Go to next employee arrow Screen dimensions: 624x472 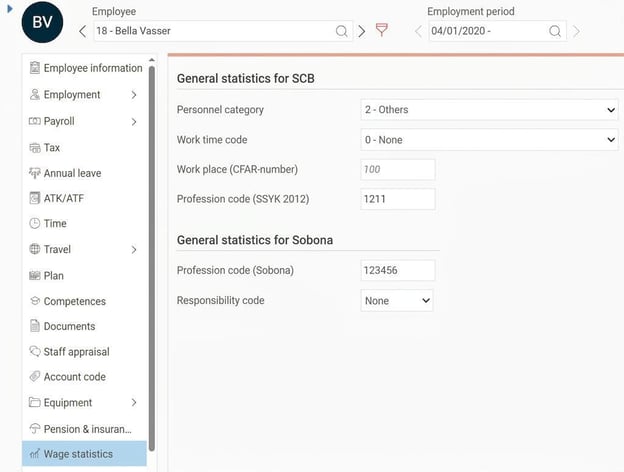(361, 31)
